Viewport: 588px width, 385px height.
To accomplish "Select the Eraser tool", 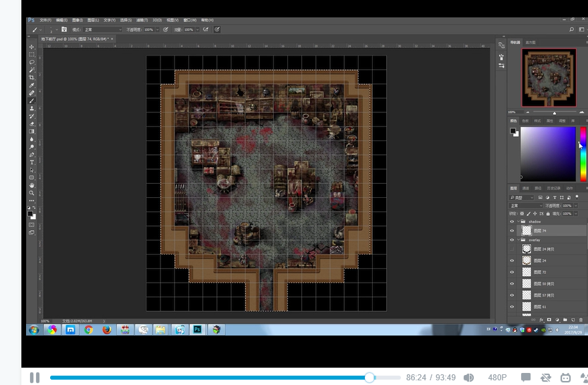I will point(32,124).
